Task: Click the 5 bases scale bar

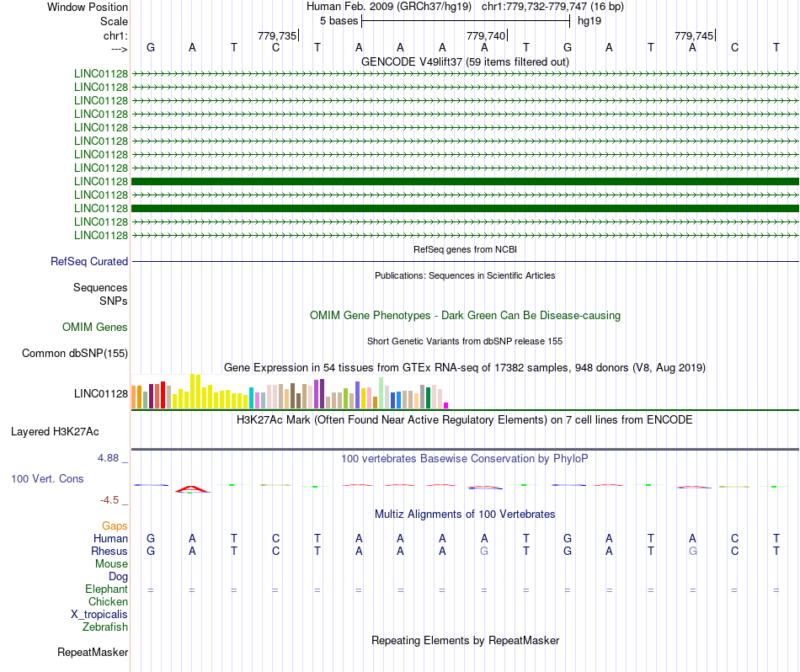Action: [466, 20]
